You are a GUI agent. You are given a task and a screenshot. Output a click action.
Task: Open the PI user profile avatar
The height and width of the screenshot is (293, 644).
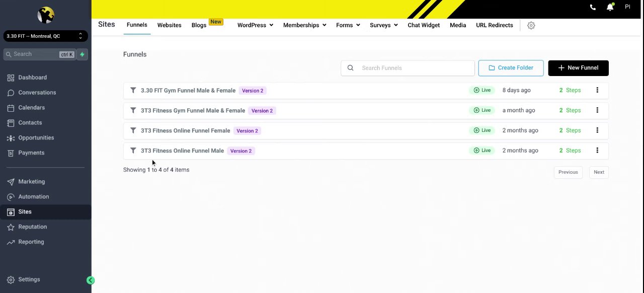(627, 7)
